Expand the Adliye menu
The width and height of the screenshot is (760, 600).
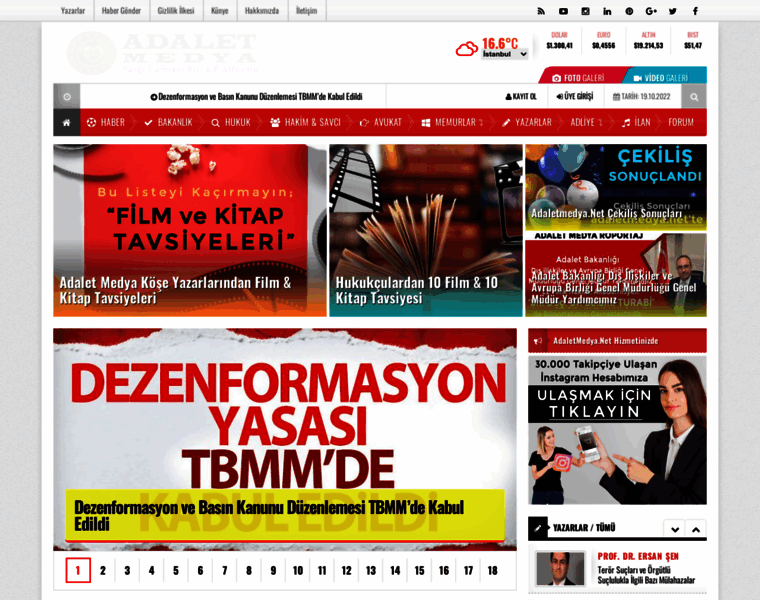[x=586, y=123]
